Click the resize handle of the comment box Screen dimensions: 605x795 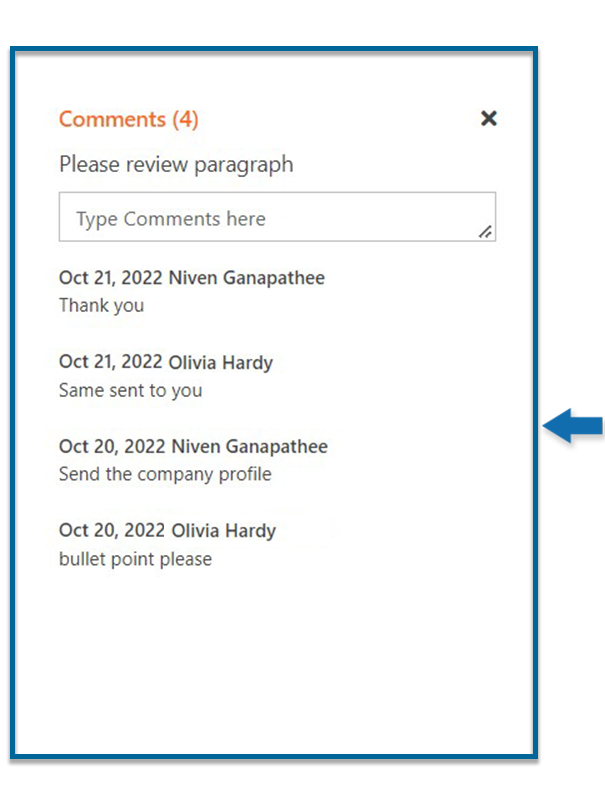pyautogui.click(x=485, y=232)
